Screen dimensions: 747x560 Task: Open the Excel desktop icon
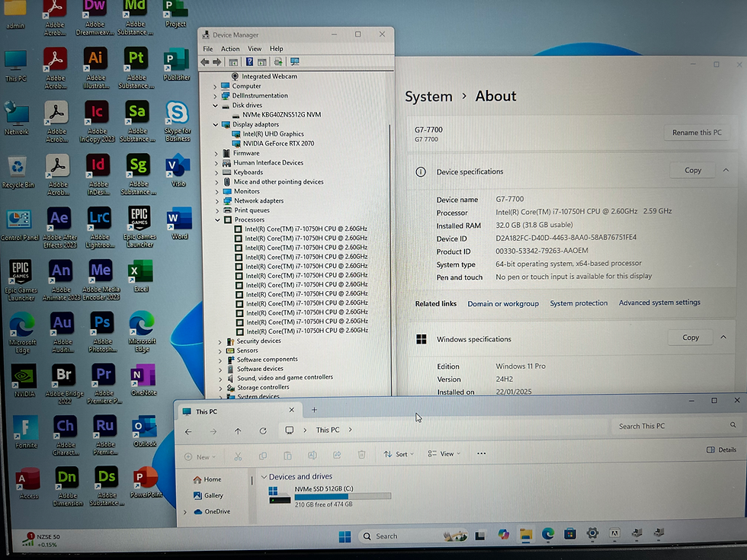point(140,276)
